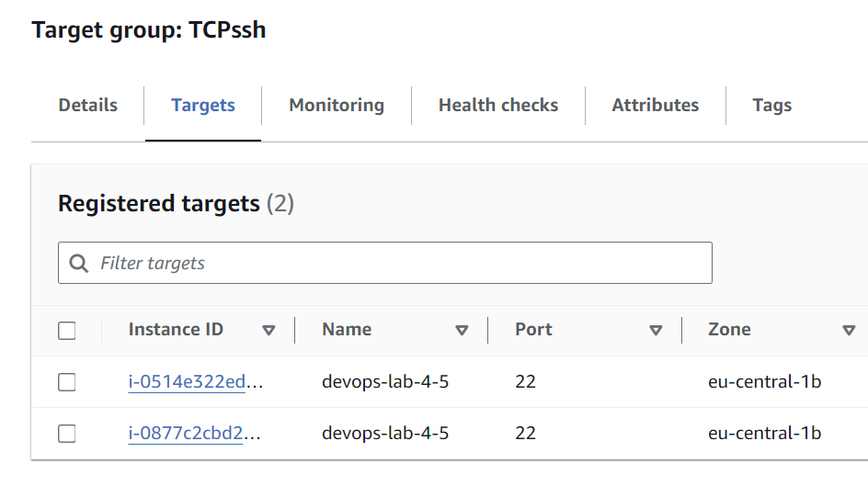Open instance link i-0514e322ed
Viewport: 868px width, 486px height.
(195, 382)
